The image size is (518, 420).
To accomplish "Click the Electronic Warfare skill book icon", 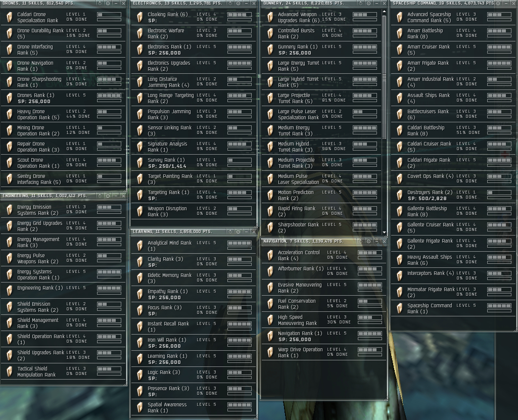I will pos(140,33).
